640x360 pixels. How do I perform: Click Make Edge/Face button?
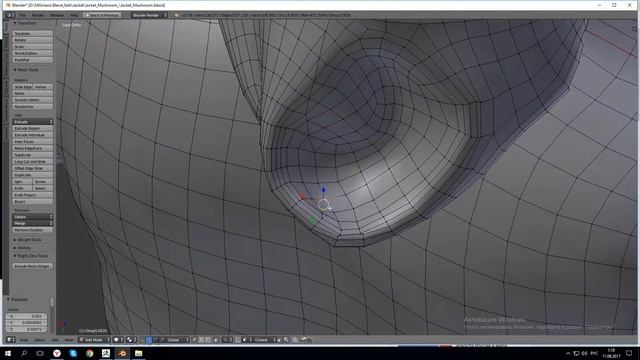click(33, 148)
